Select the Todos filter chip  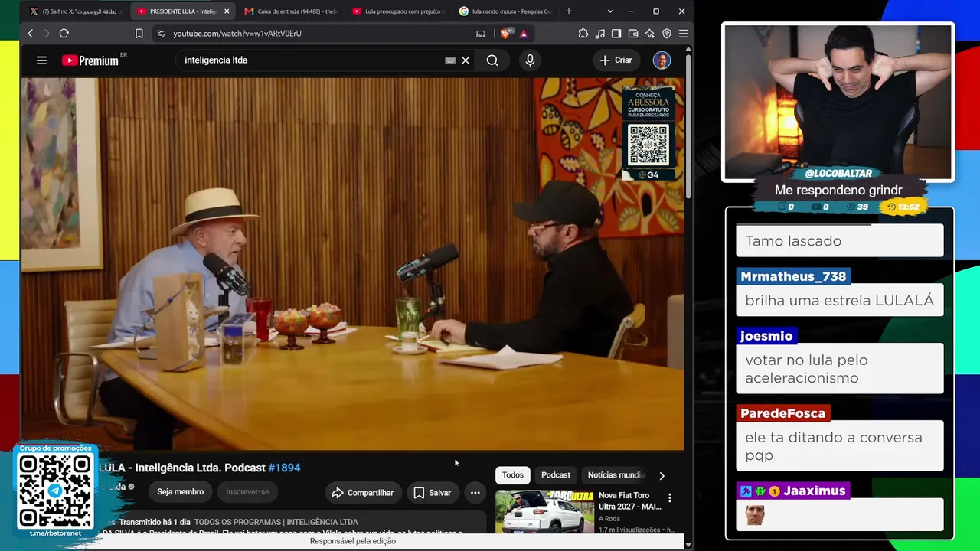pos(513,475)
